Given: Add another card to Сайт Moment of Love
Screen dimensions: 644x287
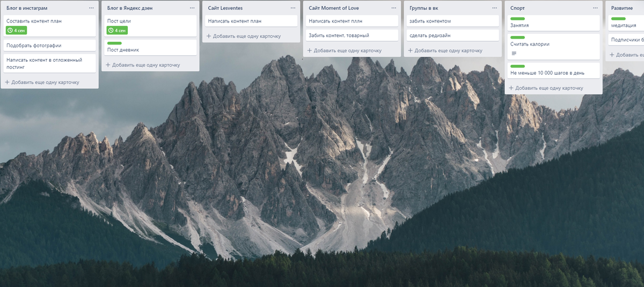Looking at the screenshot, I should (345, 50).
